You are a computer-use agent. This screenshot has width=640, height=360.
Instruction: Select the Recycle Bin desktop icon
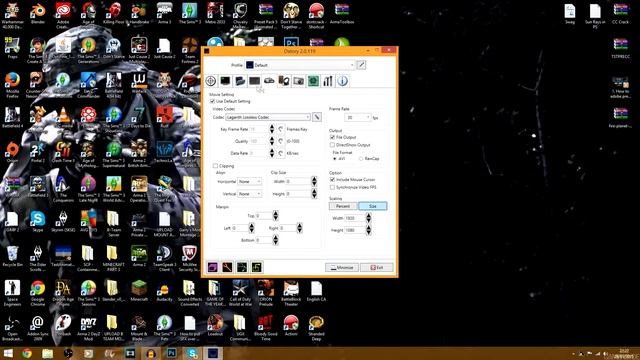pos(12,256)
